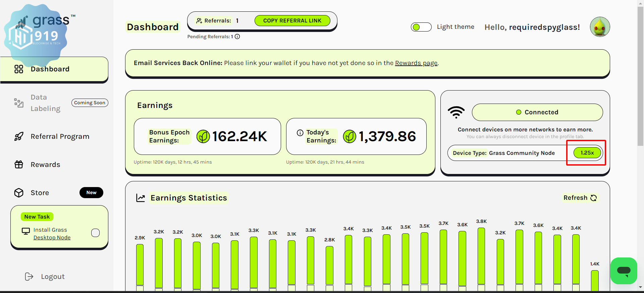The height and width of the screenshot is (293, 644).
Task: Click the Pending Referrals info icon
Action: coord(237,37)
